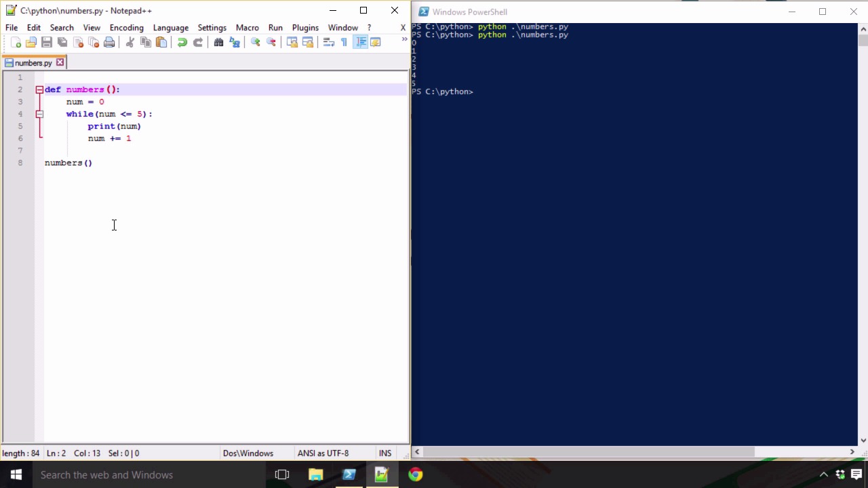Open the Run menu
The image size is (868, 488).
[x=275, y=28]
